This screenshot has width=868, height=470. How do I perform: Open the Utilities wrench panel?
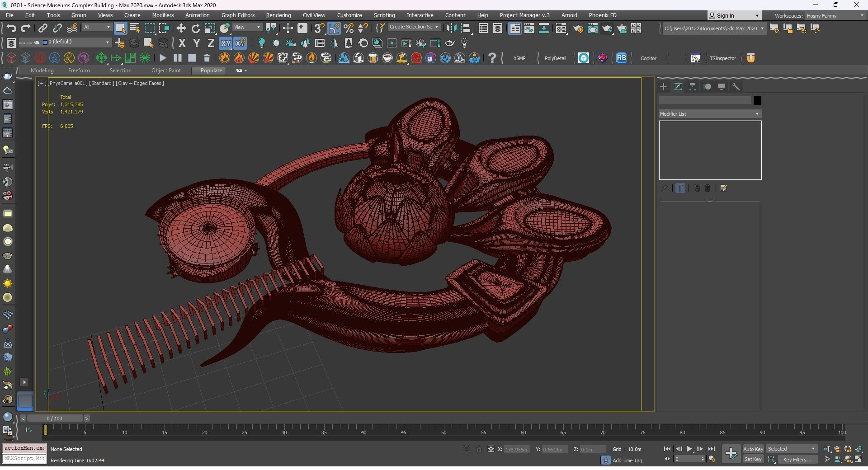click(736, 87)
